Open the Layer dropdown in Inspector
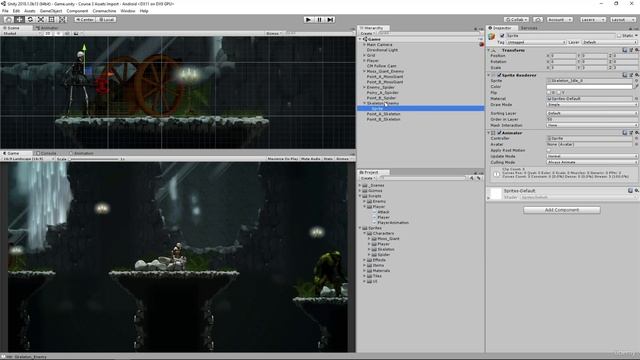 [609, 42]
